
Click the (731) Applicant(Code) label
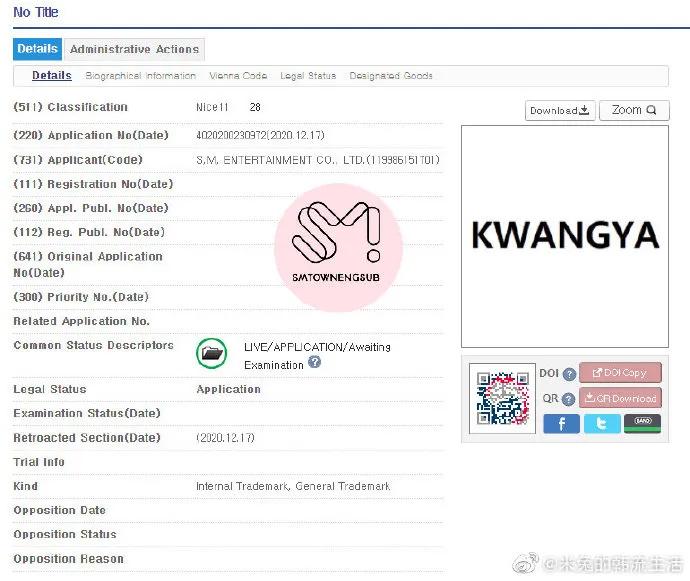click(x=78, y=160)
